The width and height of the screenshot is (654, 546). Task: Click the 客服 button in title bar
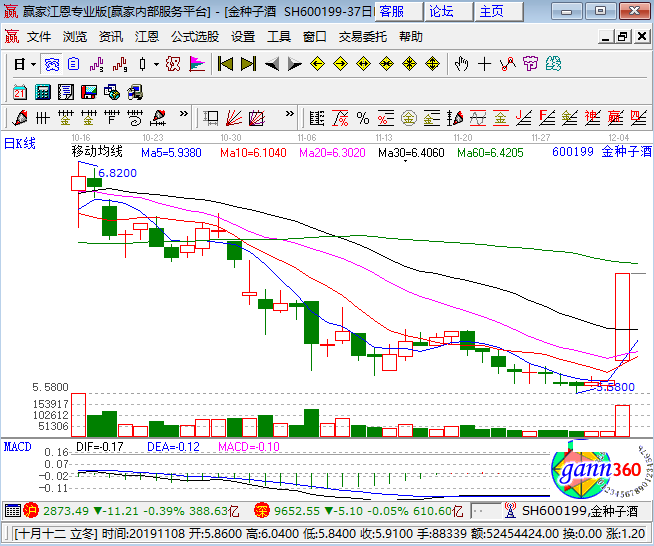pos(399,11)
